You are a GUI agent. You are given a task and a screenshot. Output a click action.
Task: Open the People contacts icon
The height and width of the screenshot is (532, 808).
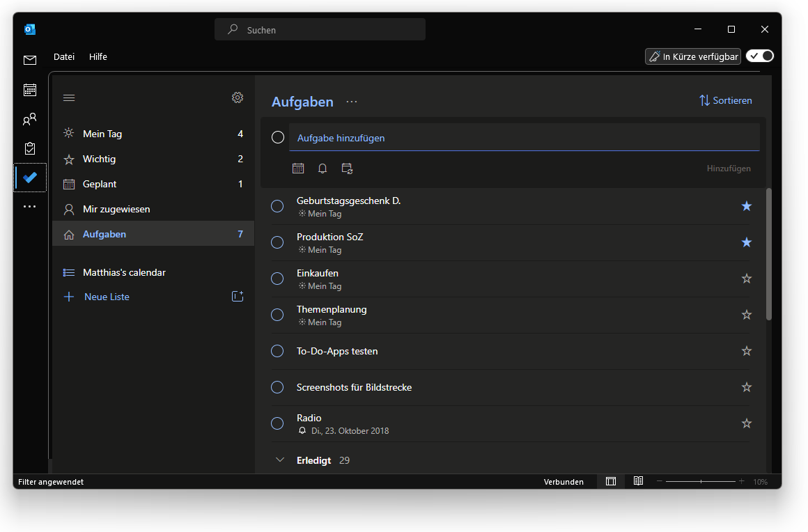(x=29, y=120)
